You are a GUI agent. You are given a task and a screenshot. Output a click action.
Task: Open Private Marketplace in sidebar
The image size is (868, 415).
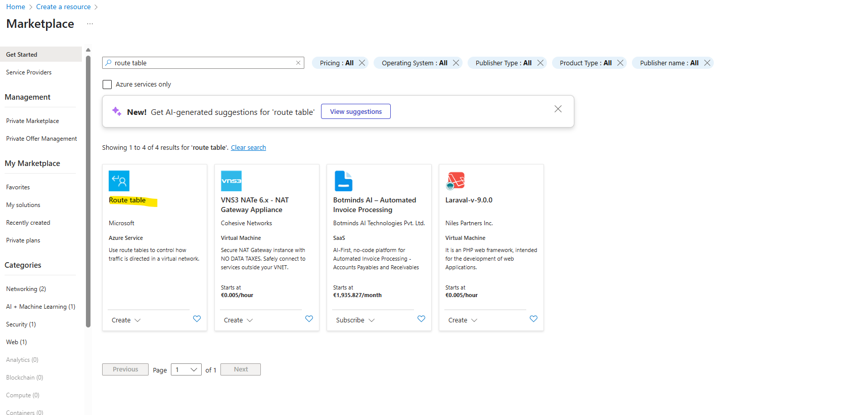32,121
